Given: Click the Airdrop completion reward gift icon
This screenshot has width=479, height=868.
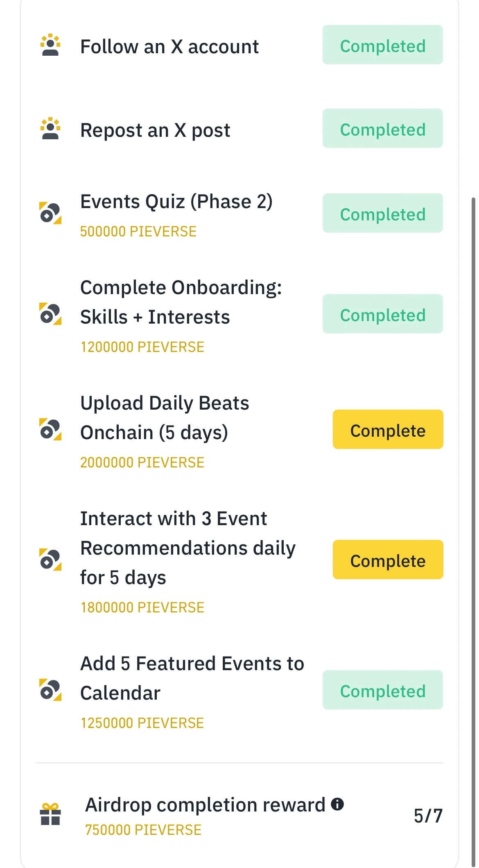Looking at the screenshot, I should pyautogui.click(x=50, y=814).
